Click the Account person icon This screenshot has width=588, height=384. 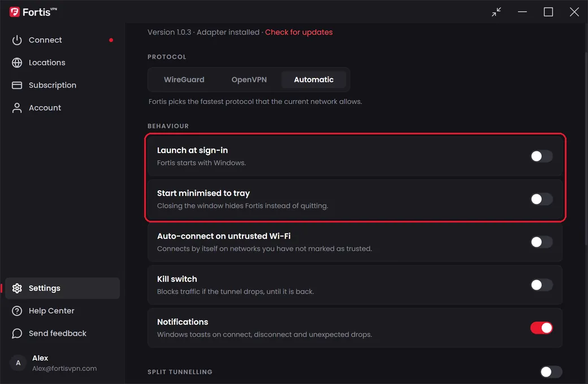click(x=17, y=108)
